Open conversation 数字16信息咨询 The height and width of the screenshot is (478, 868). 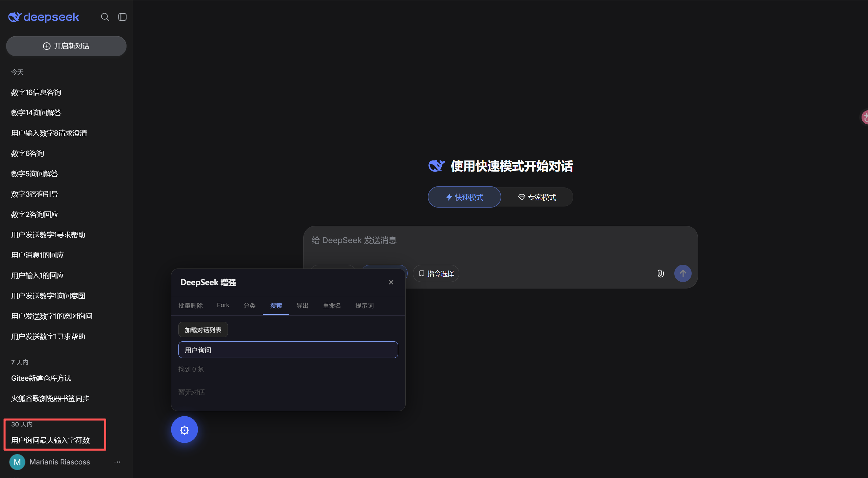pos(36,93)
